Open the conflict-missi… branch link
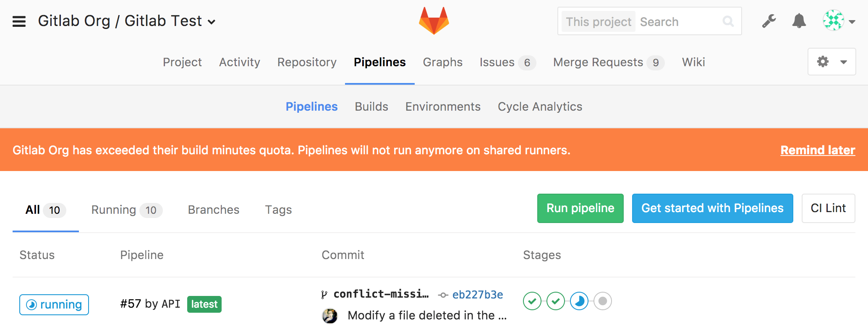Viewport: 868px width, 332px height. coord(381,294)
